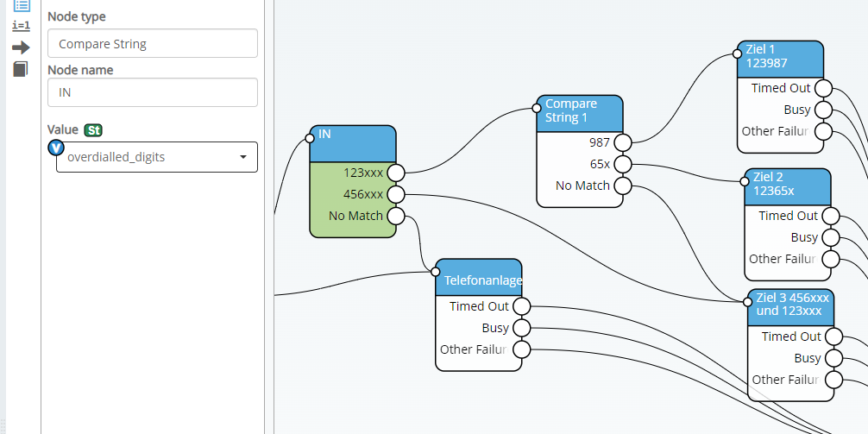The image size is (868, 434).
Task: Click the green St string type badge
Action: [93, 130]
